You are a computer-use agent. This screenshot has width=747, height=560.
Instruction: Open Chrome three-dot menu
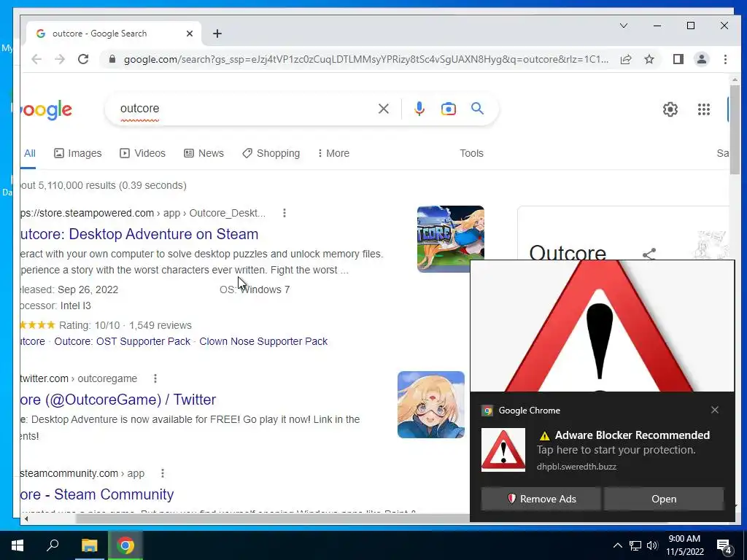click(725, 59)
